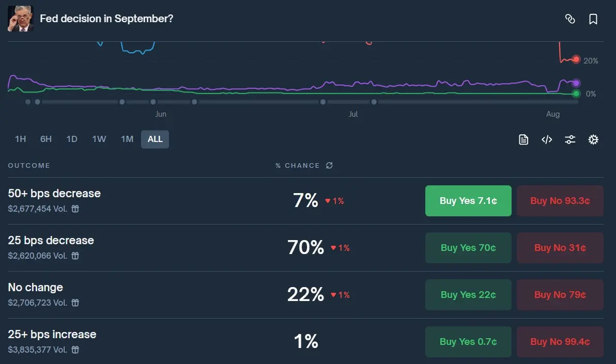616x364 pixels.
Task: Select the ALL time range
Action: 155,139
